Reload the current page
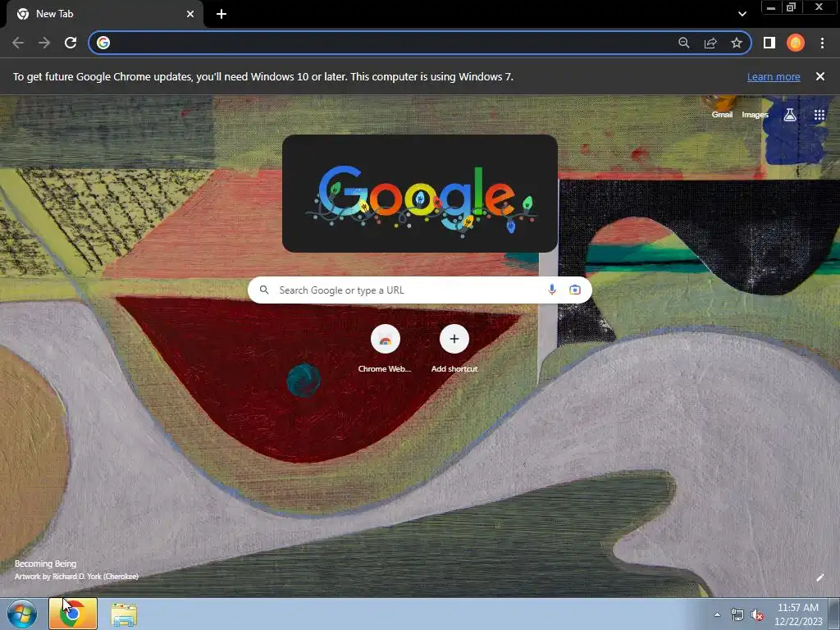 71,43
